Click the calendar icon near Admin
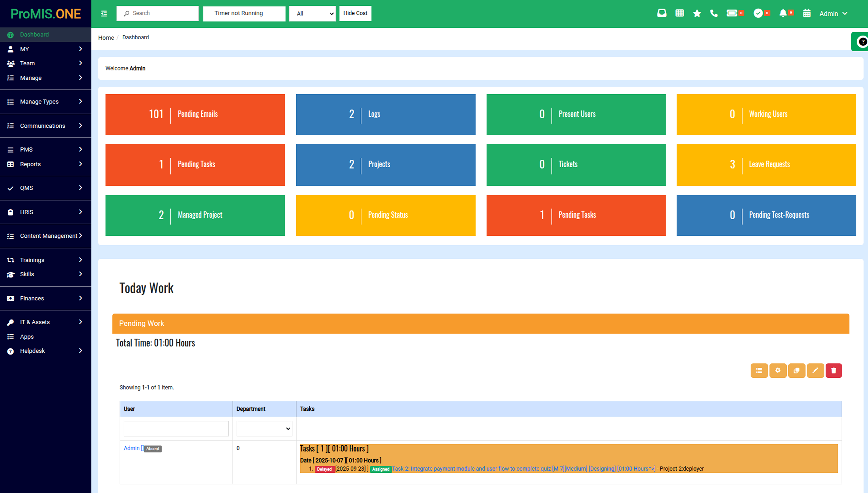 807,13
